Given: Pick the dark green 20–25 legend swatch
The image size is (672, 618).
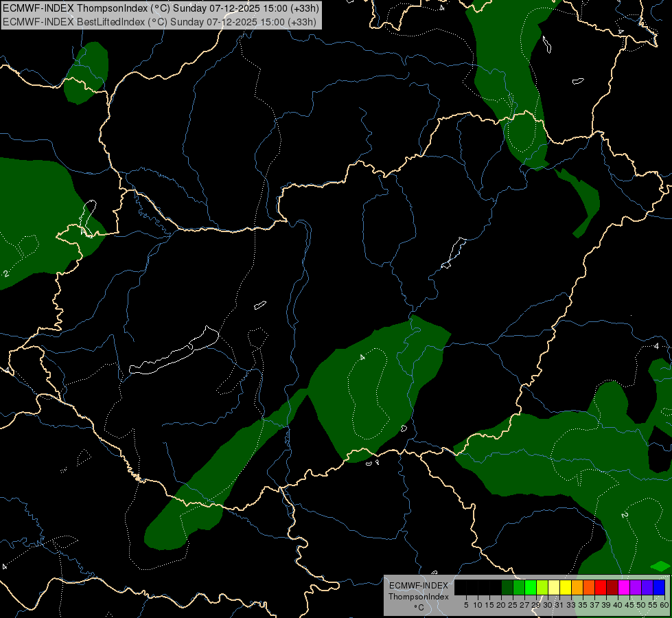Looking at the screenshot, I should tap(507, 587).
